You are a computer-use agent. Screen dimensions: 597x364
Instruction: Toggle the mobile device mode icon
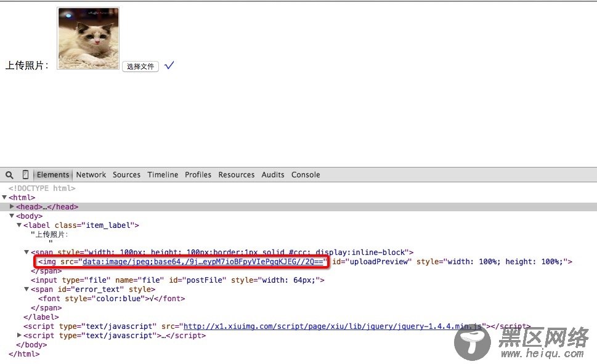coord(25,175)
